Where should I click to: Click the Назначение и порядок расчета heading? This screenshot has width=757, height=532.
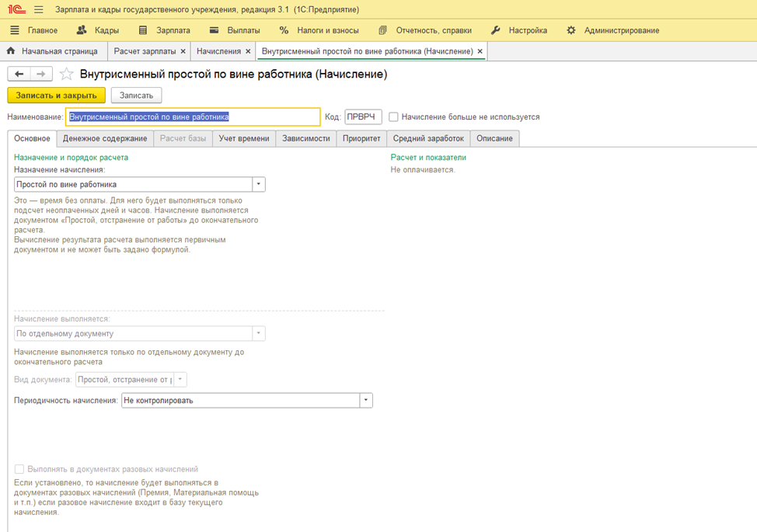point(71,157)
